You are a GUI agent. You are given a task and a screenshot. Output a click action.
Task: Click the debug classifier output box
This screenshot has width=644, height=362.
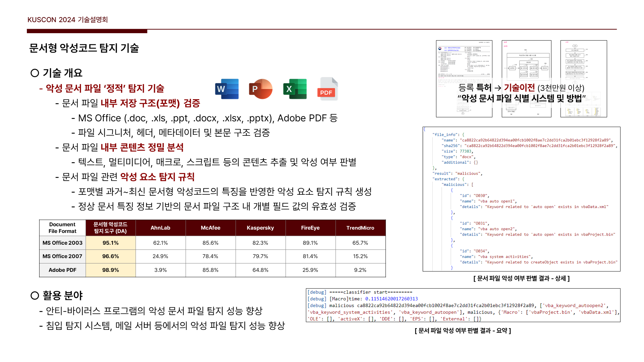[x=463, y=305]
